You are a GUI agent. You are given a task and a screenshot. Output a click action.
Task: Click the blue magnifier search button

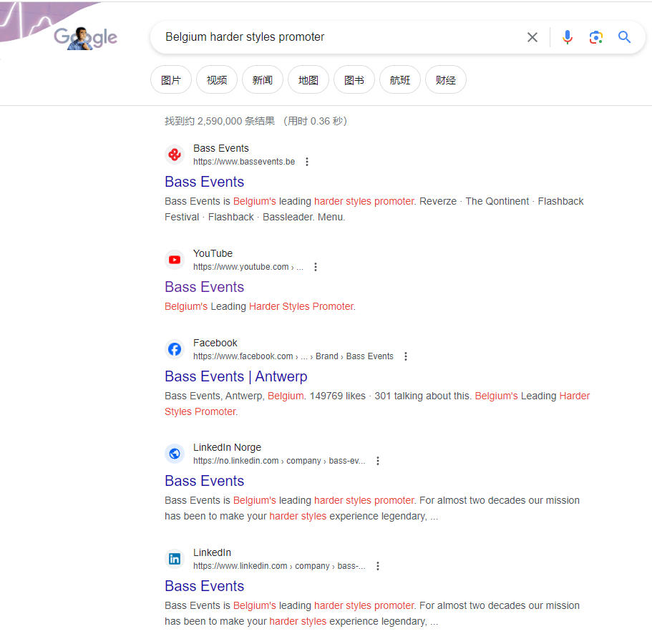coord(624,37)
